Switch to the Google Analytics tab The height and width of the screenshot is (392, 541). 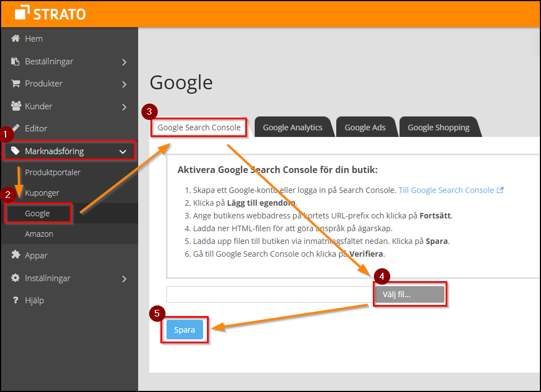292,128
